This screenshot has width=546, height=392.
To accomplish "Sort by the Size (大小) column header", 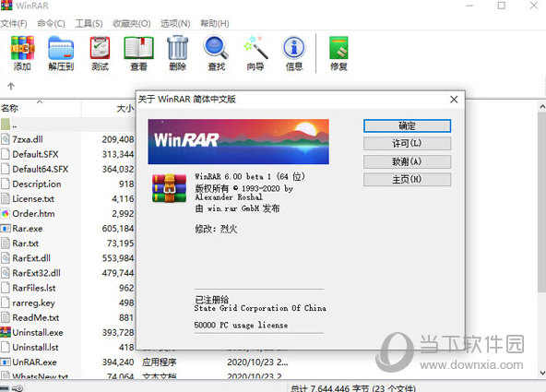I will point(108,108).
